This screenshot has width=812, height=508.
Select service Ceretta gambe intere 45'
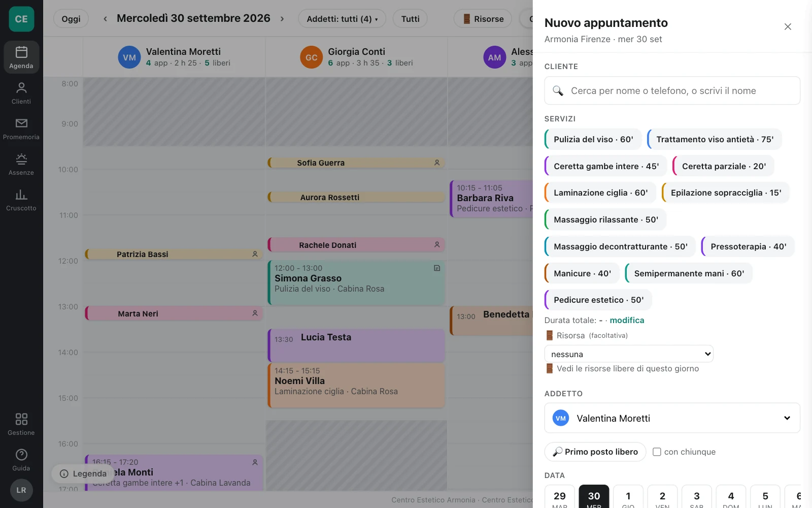(x=605, y=166)
